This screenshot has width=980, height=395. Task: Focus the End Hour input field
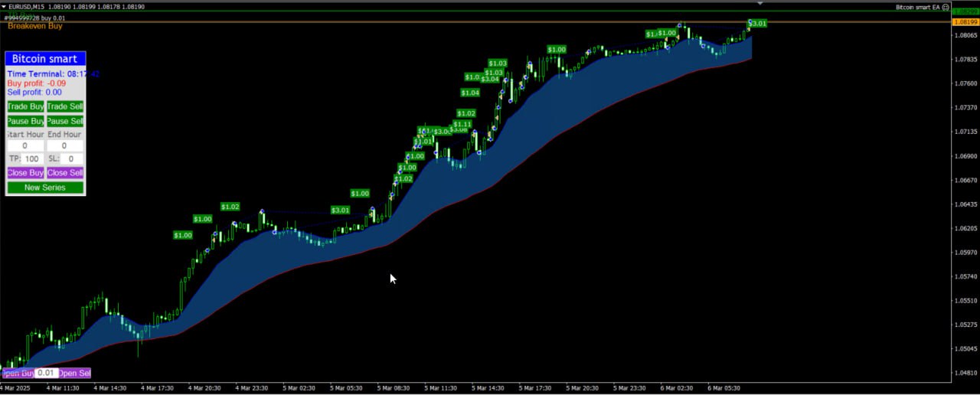coord(65,145)
